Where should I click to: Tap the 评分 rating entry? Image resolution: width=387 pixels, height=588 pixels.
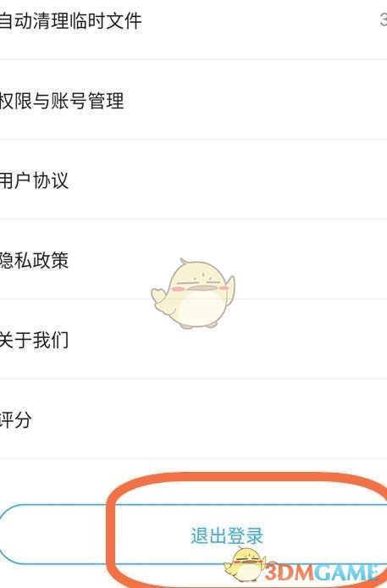click(x=193, y=419)
